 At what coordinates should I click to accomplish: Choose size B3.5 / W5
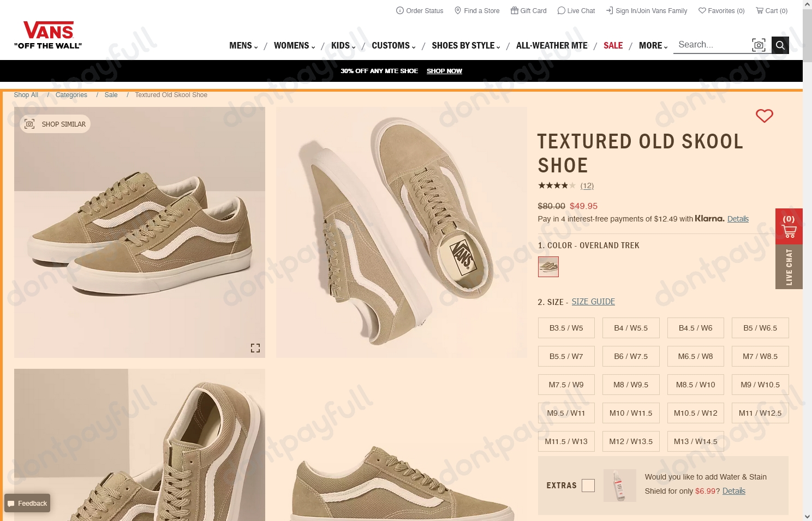[x=566, y=328]
